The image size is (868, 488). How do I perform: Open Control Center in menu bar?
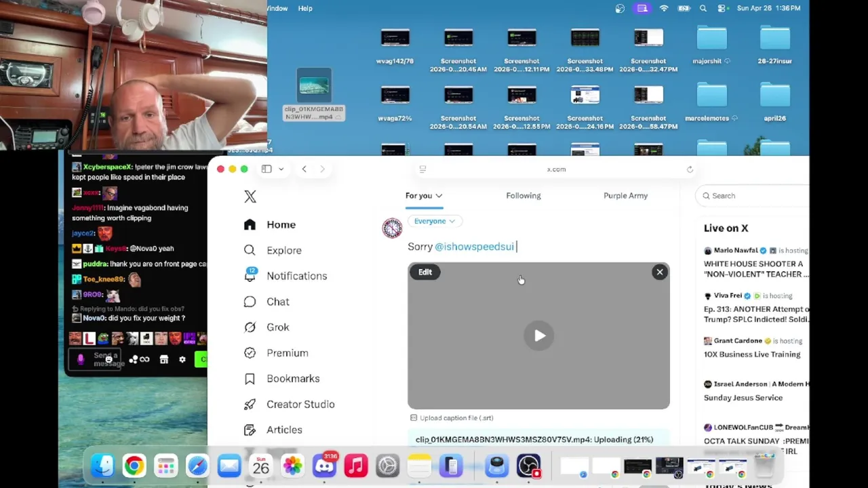click(722, 8)
